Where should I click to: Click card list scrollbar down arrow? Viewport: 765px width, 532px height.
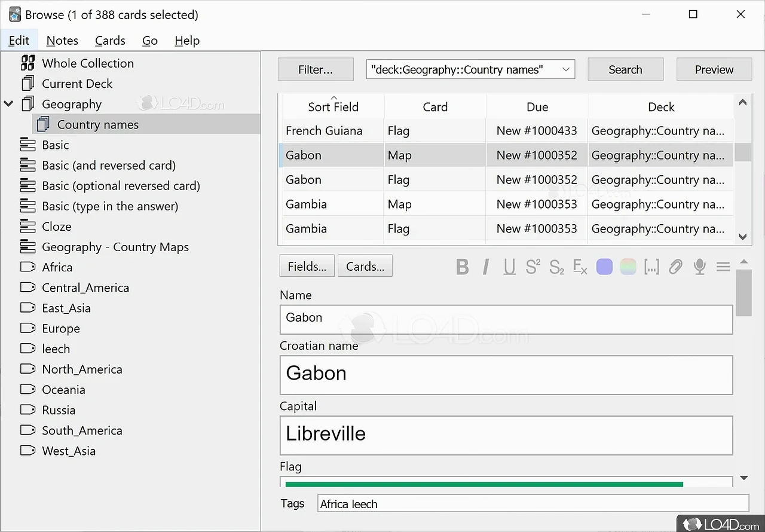[743, 237]
